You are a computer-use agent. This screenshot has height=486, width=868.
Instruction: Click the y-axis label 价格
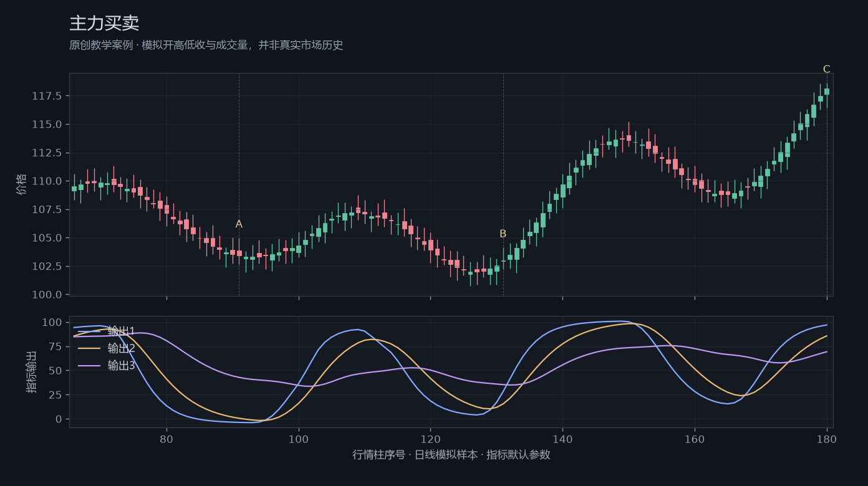pyautogui.click(x=22, y=184)
